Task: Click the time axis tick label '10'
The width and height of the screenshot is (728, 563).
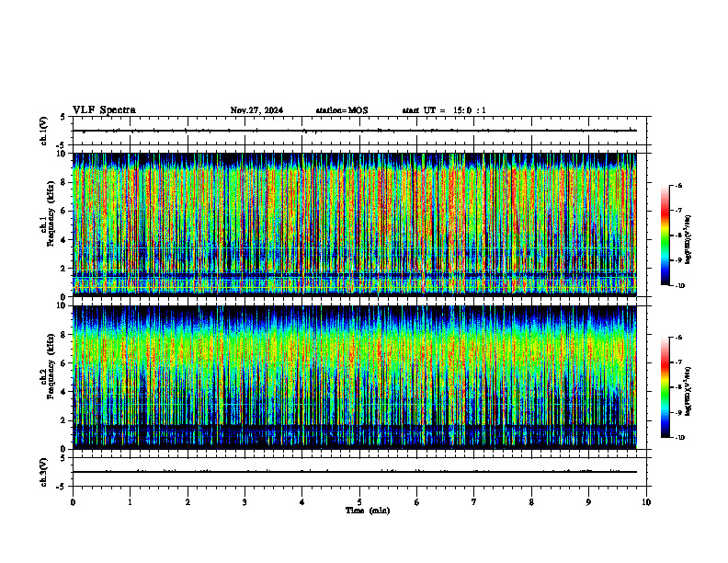Action: click(646, 502)
